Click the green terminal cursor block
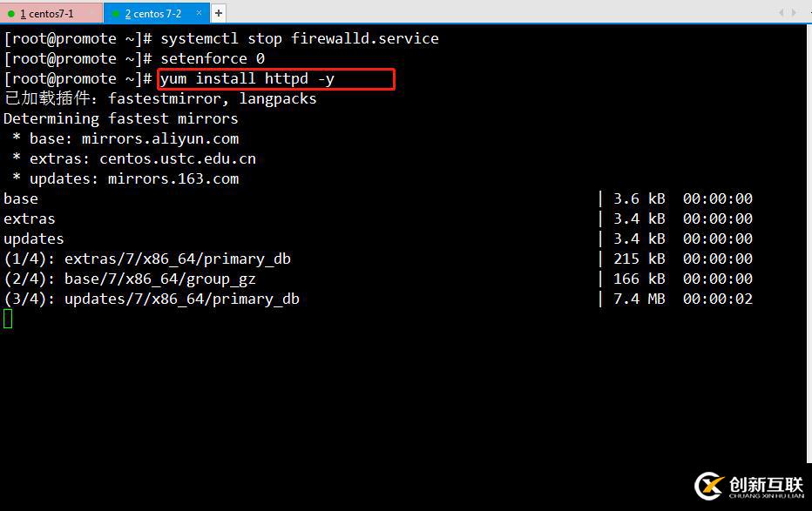Viewport: 812px width, 511px height. point(8,319)
